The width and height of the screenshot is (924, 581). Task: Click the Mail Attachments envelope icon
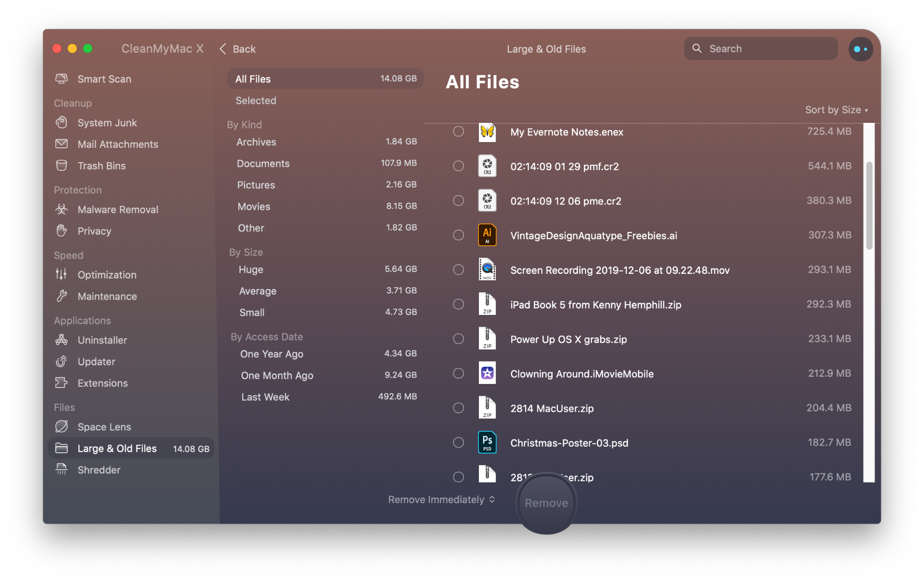click(x=61, y=144)
